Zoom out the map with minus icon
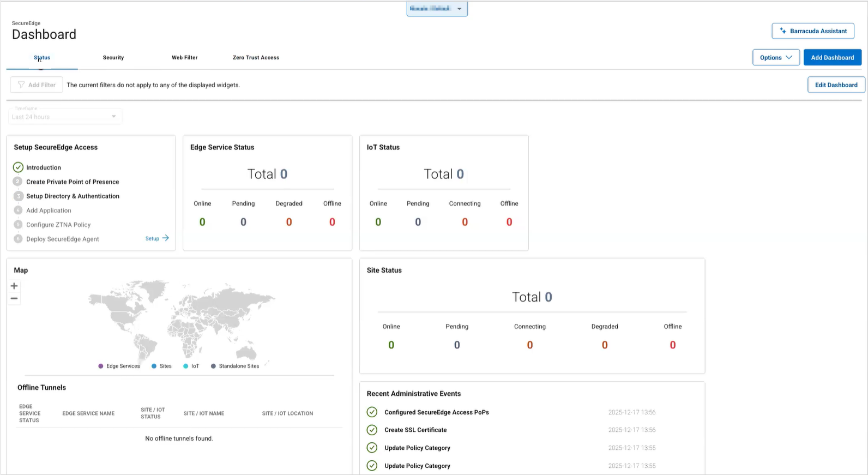The height and width of the screenshot is (475, 868). point(14,298)
